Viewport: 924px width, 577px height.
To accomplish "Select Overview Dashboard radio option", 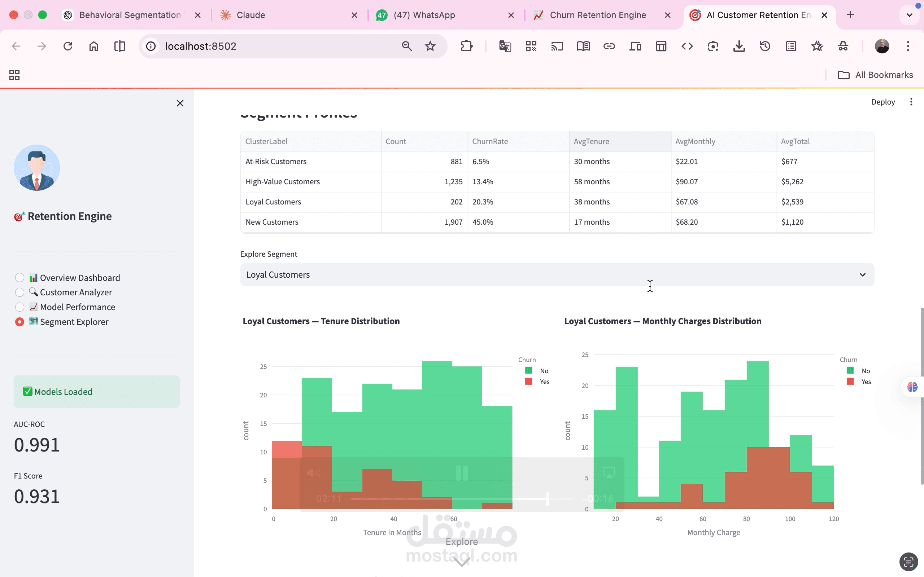I will click(x=19, y=277).
